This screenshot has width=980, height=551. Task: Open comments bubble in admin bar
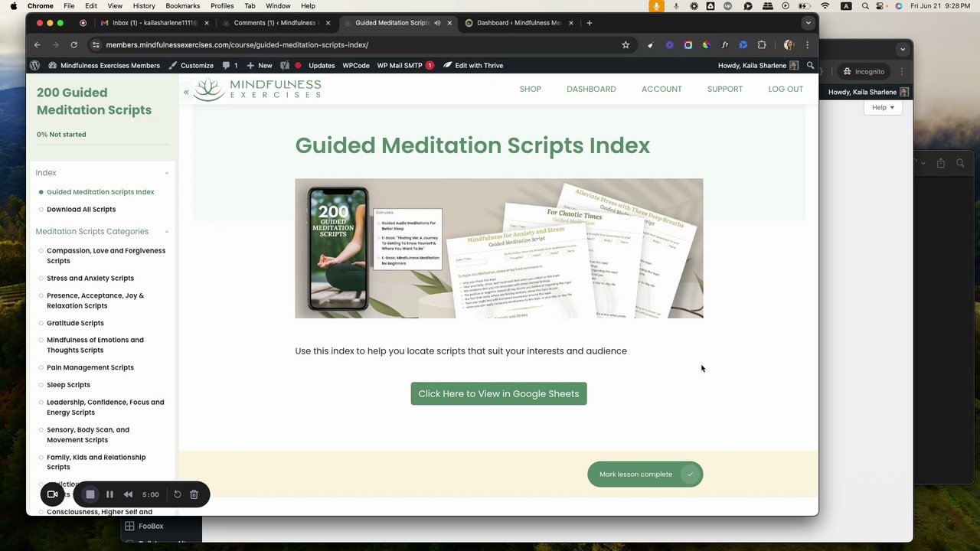click(x=230, y=66)
